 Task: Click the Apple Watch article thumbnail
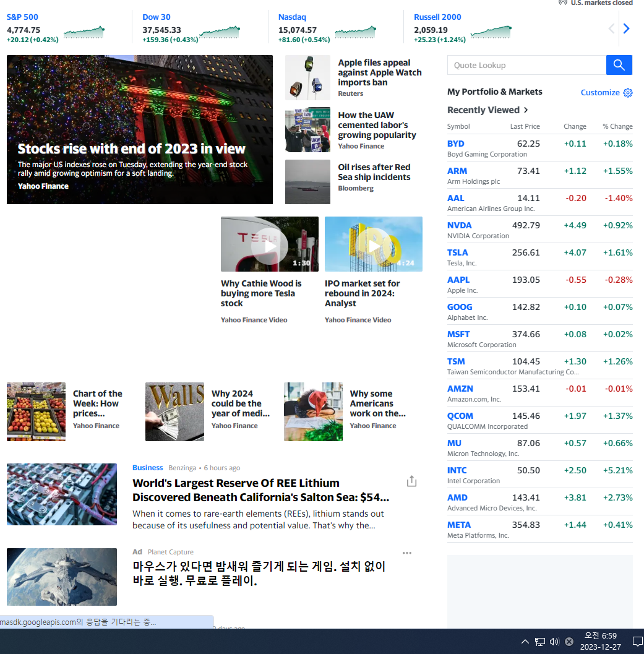tap(308, 77)
